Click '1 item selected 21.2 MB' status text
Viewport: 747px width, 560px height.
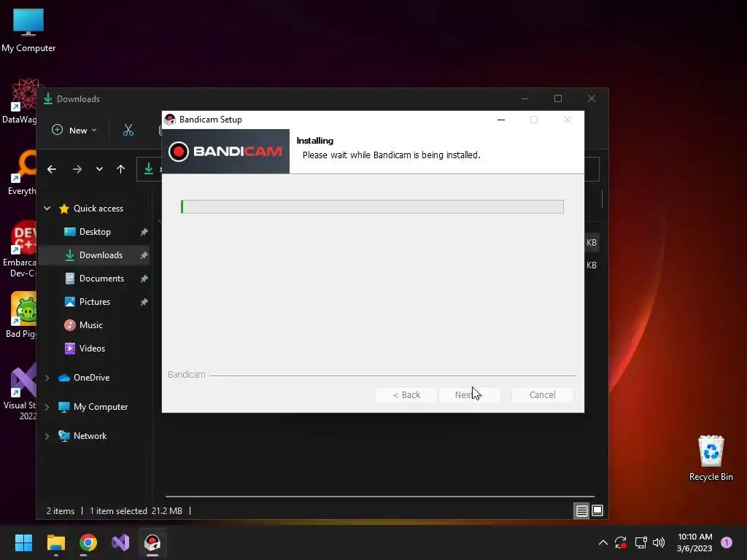[136, 511]
